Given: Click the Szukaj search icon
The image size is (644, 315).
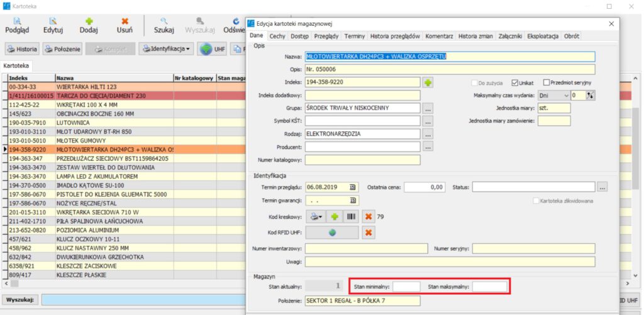Looking at the screenshot, I should click(164, 23).
